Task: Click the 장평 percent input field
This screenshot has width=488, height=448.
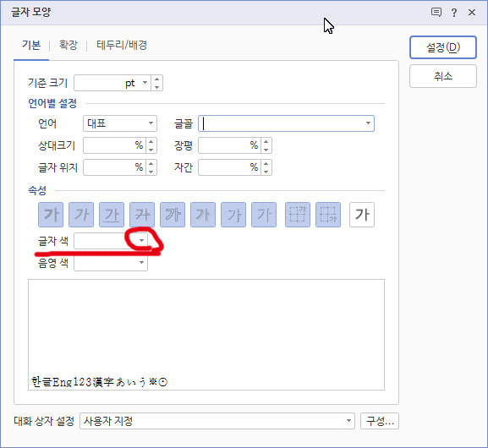Action: point(229,145)
